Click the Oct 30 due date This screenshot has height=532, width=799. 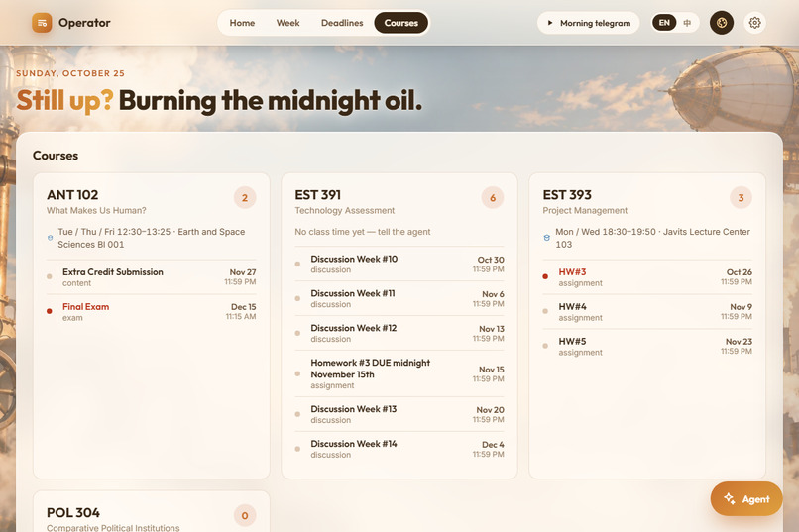[x=488, y=265]
